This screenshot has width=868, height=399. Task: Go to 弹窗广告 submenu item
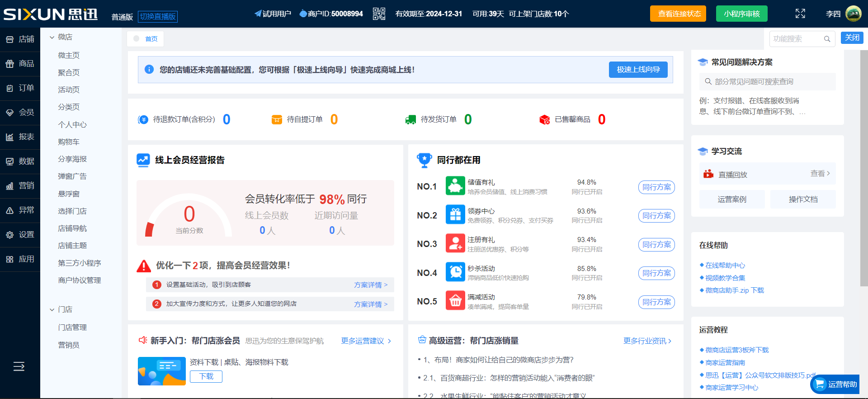point(72,176)
